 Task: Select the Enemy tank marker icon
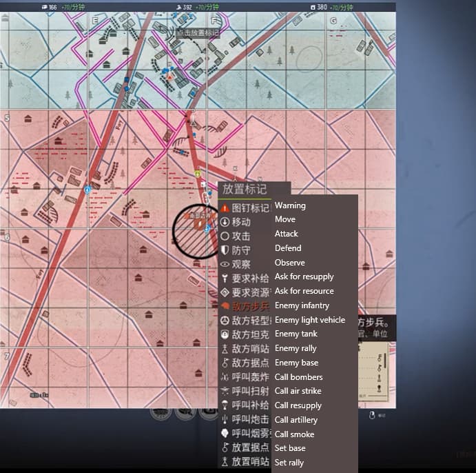point(225,334)
